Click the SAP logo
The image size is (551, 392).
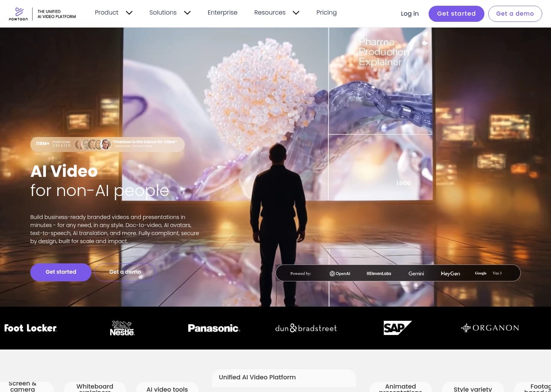[398, 328]
